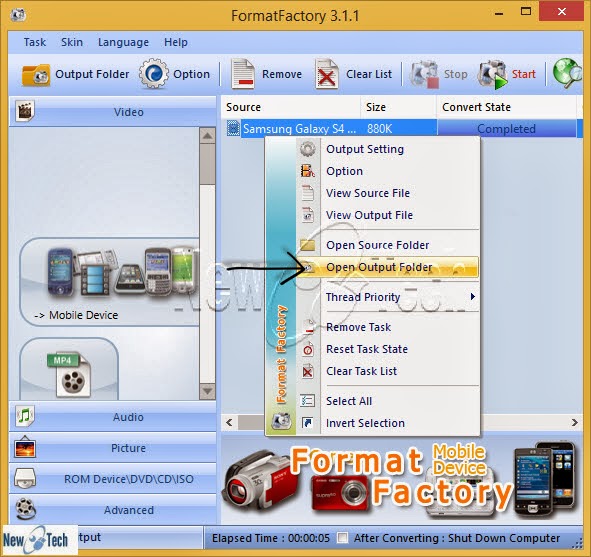Choose Output Setting in the context menu

pyautogui.click(x=387, y=149)
